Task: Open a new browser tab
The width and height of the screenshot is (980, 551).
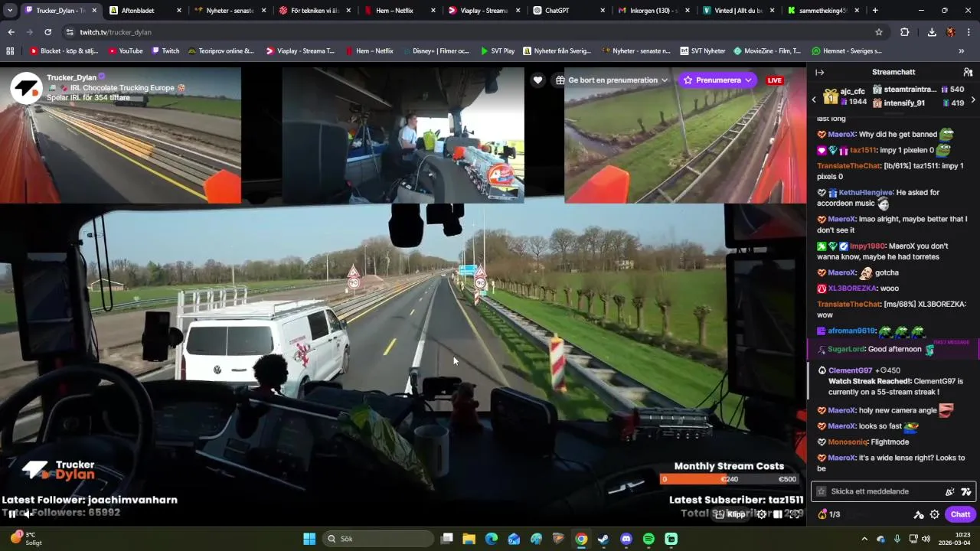Action: [x=875, y=11]
